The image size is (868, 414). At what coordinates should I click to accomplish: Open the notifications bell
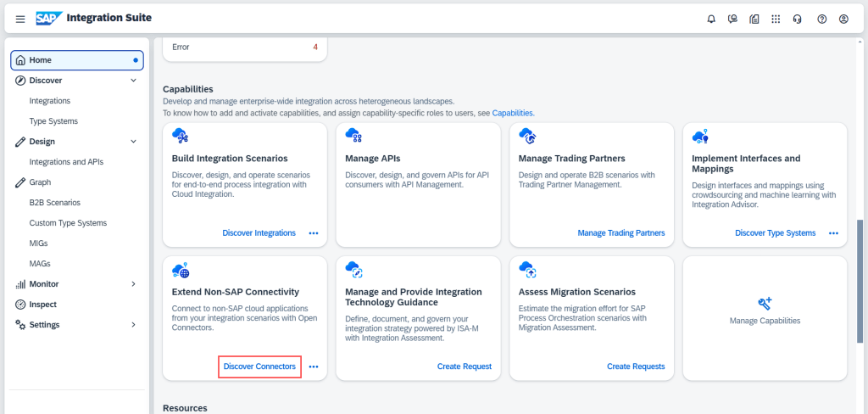[x=711, y=19]
